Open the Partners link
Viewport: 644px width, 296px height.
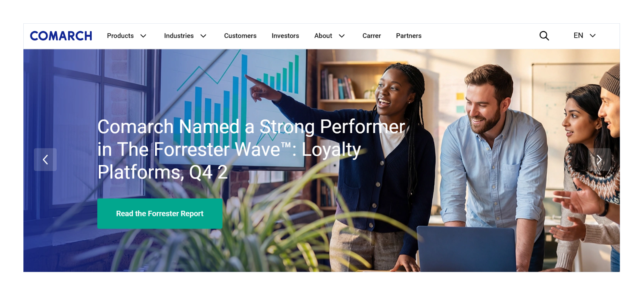click(x=409, y=36)
